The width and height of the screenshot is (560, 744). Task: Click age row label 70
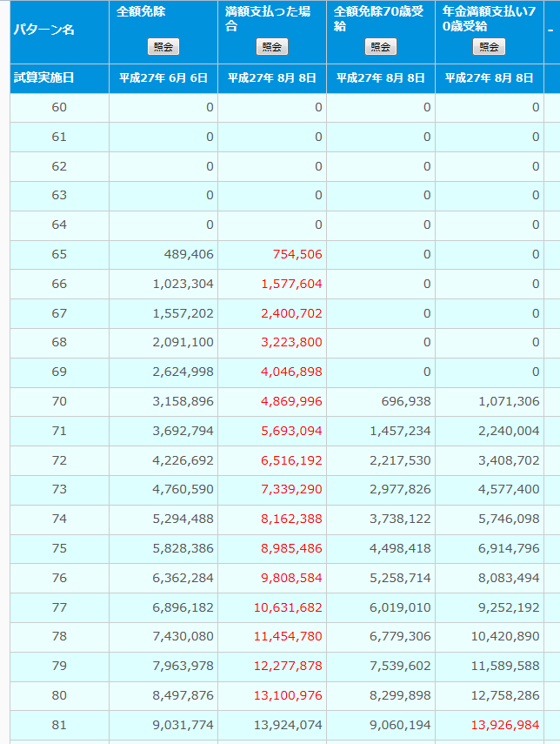click(59, 401)
